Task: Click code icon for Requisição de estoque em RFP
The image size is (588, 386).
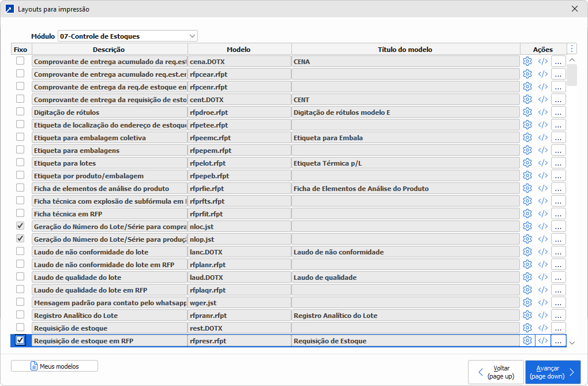Action: [542, 340]
